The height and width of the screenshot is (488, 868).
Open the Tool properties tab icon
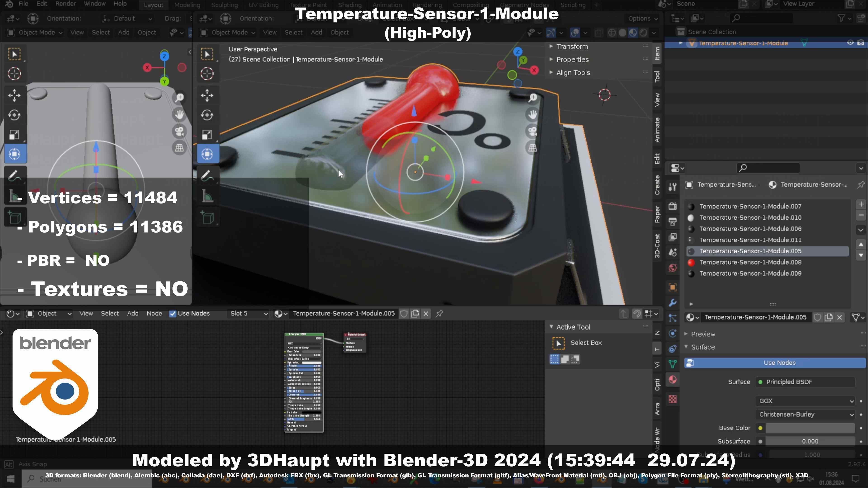click(x=672, y=186)
